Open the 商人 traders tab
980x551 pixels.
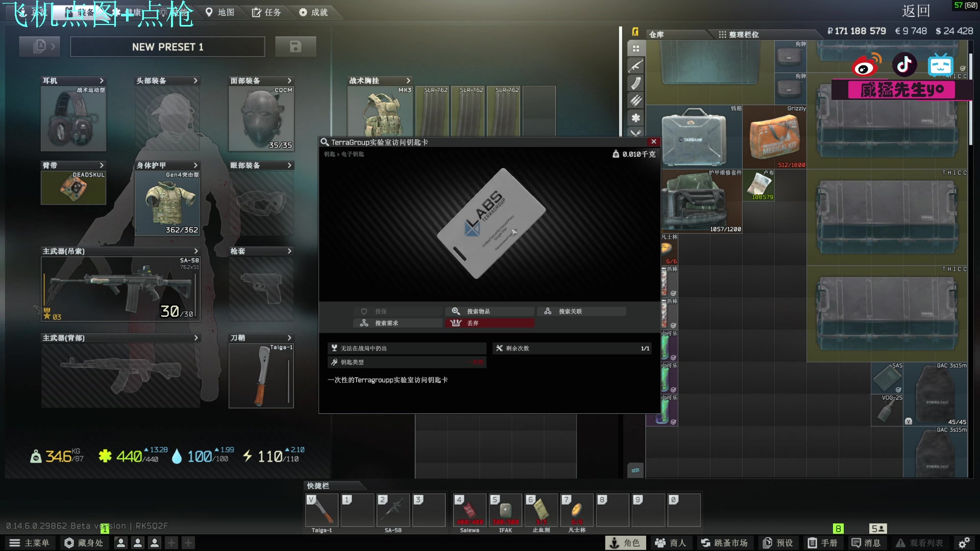click(x=671, y=543)
